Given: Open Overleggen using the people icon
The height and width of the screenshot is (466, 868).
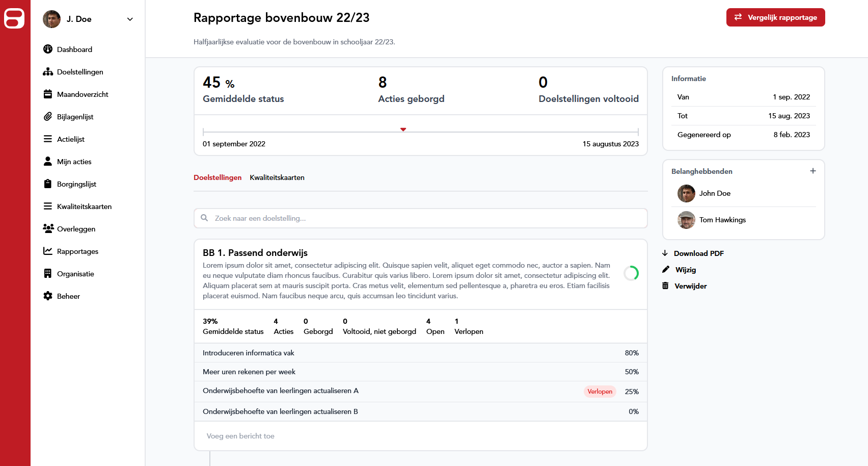Looking at the screenshot, I should point(48,229).
